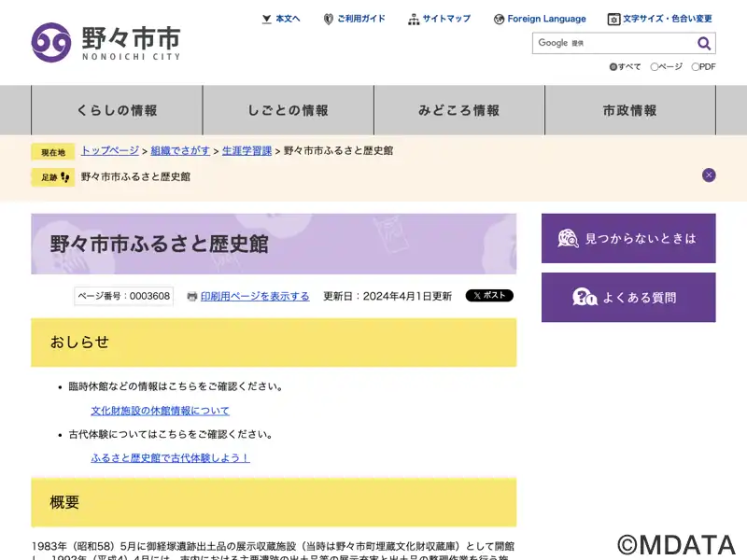This screenshot has width=747, height=560.
Task: Expand the 市政情報 menu
Action: (x=629, y=110)
